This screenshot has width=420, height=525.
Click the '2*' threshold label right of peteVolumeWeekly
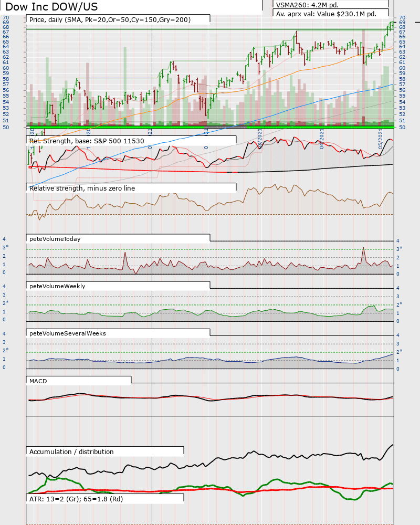399,304
